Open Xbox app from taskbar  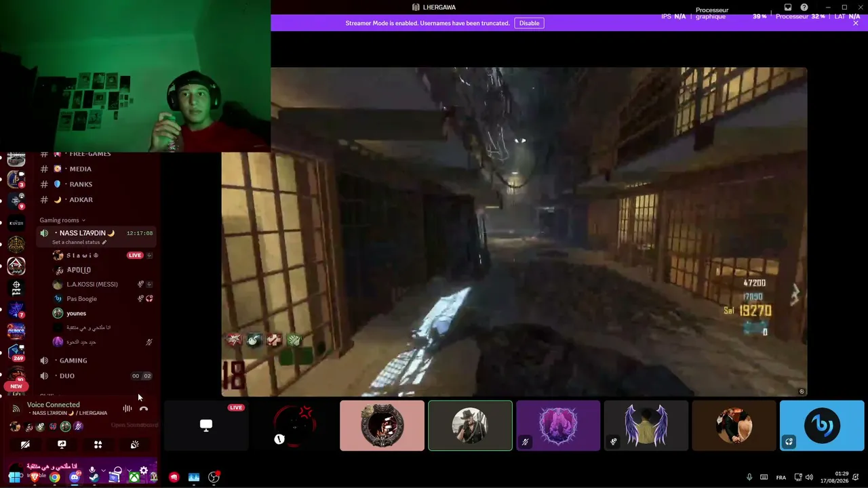(134, 477)
